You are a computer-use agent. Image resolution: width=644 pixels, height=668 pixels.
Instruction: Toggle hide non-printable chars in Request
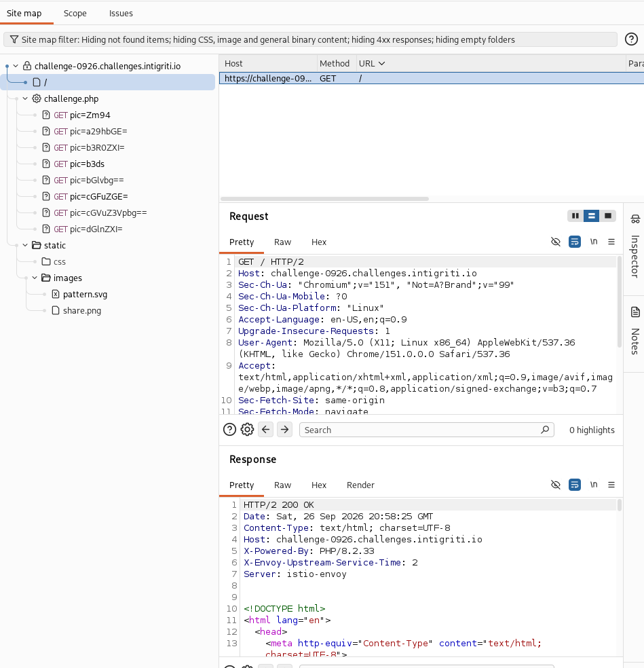point(555,242)
